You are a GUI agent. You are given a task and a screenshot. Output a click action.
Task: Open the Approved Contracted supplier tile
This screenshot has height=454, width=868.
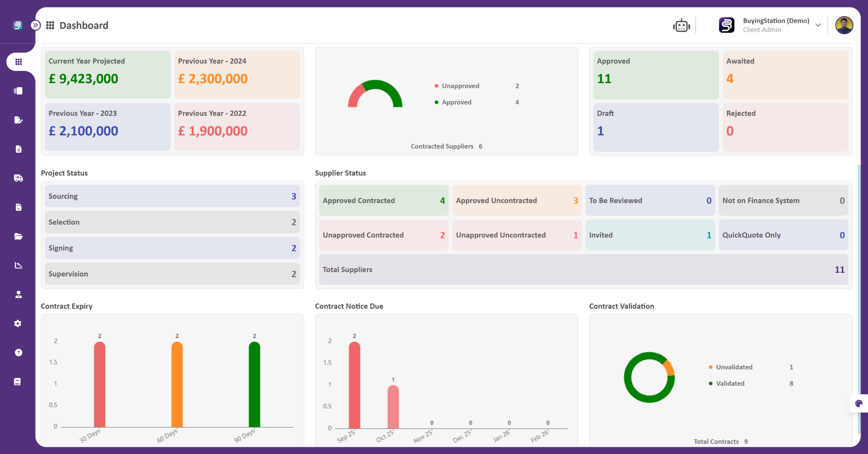(383, 201)
